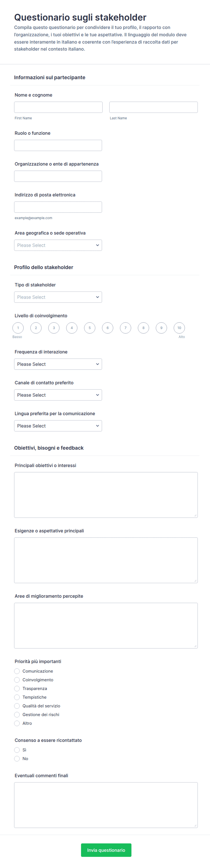This screenshot has width=210, height=868.
Task: Click the Indirizzo di posta elettronica field
Action: [x=58, y=207]
